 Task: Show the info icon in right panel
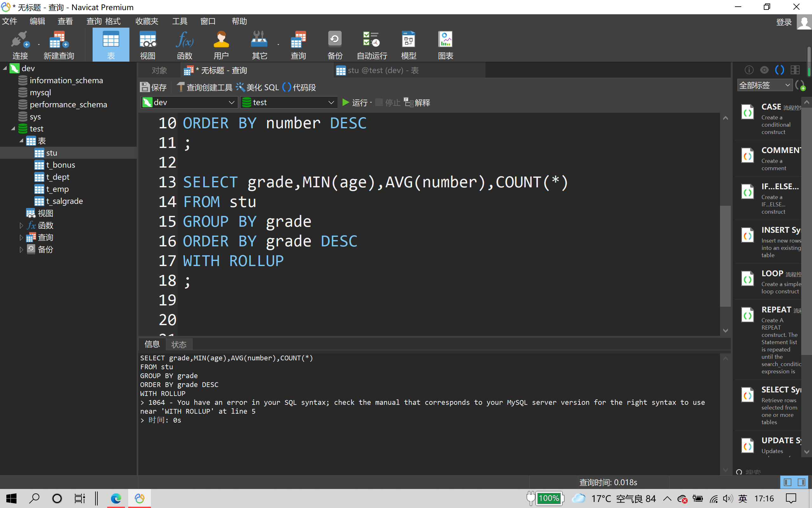(x=749, y=70)
